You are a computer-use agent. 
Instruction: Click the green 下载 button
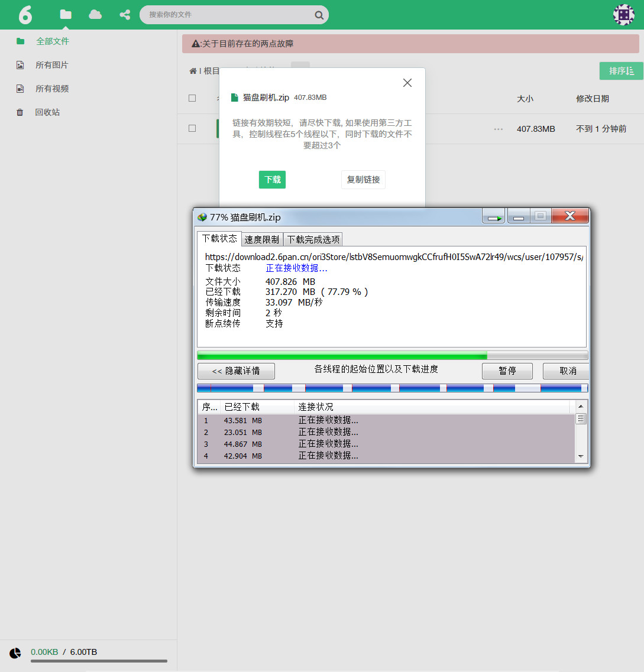pyautogui.click(x=272, y=180)
